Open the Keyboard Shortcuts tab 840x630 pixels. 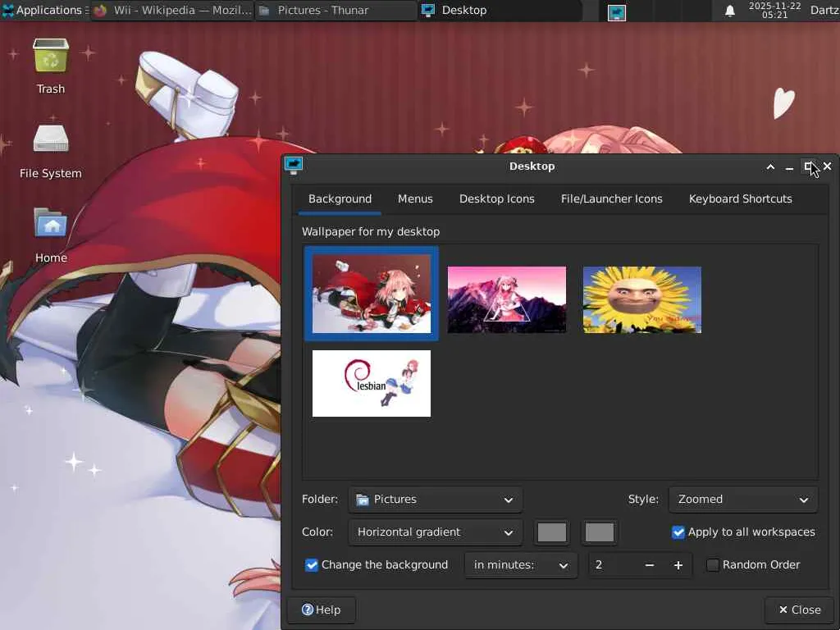(x=741, y=199)
